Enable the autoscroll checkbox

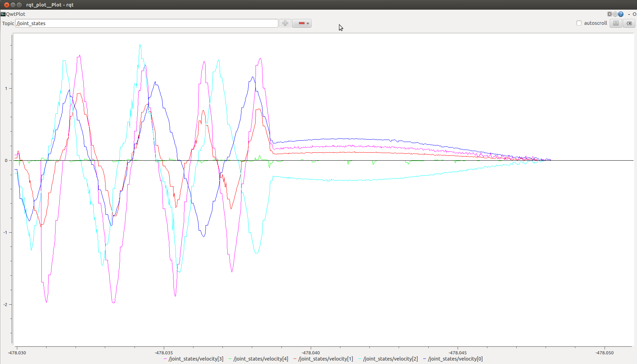579,23
